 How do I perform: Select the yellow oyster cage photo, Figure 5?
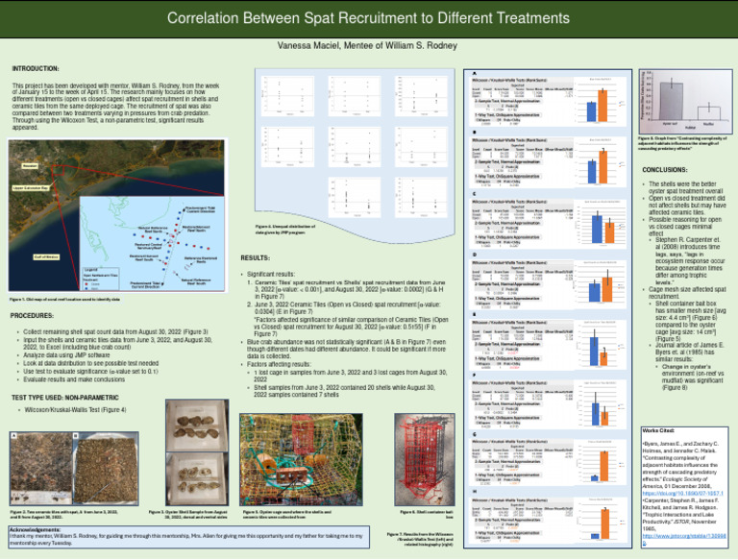point(301,460)
